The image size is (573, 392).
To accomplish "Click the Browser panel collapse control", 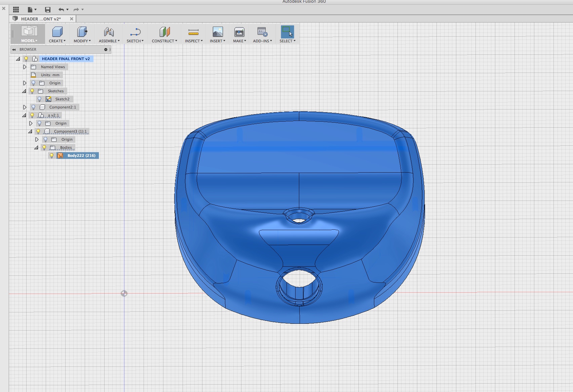I will 13,49.
